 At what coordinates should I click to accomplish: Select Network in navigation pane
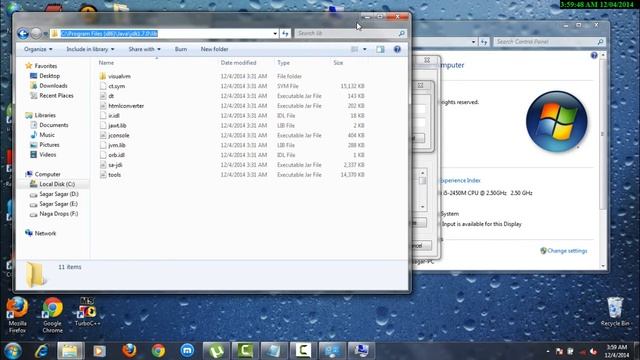45,233
